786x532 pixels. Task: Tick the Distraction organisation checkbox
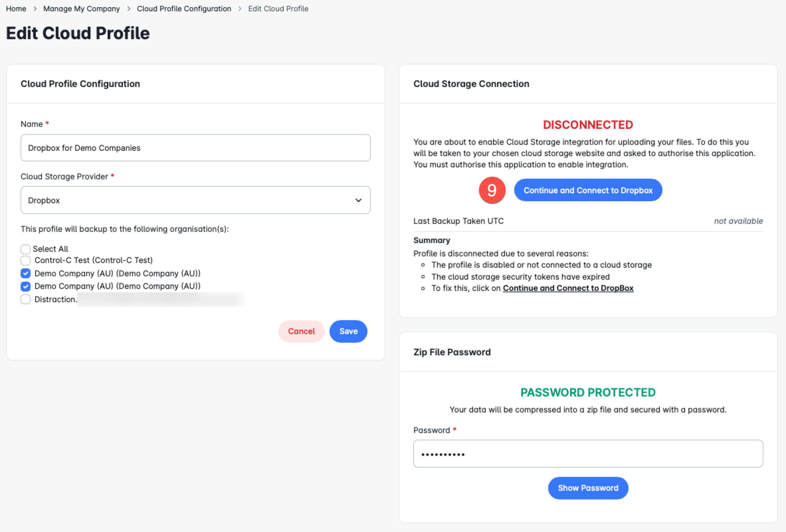26,299
